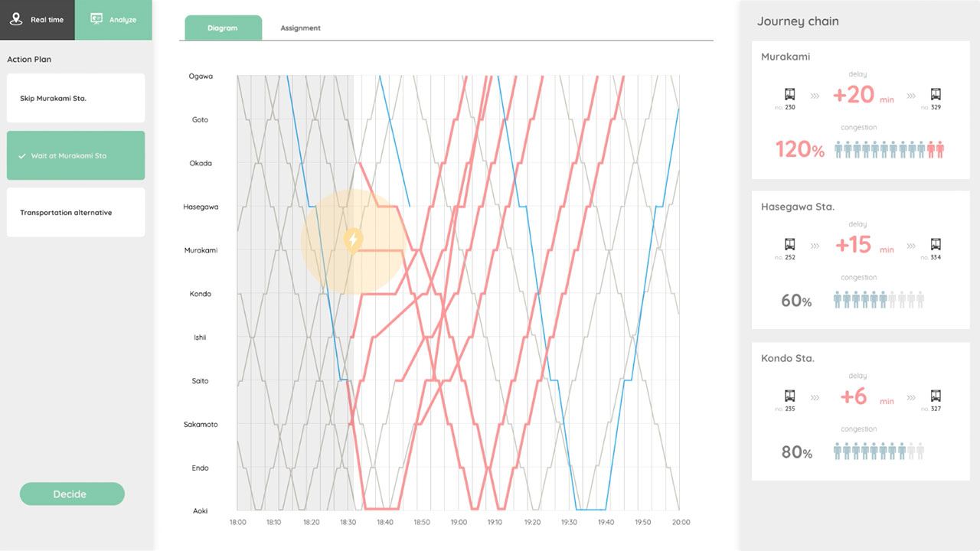Click the Murakami station label on diagram
980x551 pixels.
point(200,250)
